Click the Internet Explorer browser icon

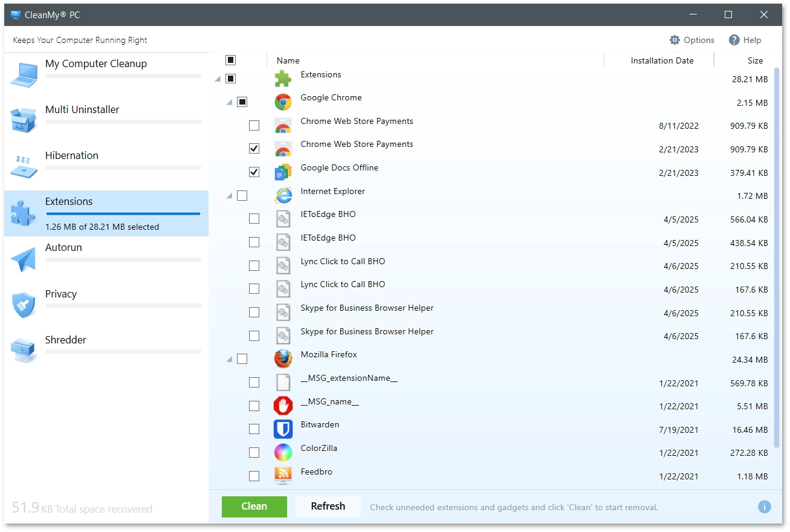(283, 196)
